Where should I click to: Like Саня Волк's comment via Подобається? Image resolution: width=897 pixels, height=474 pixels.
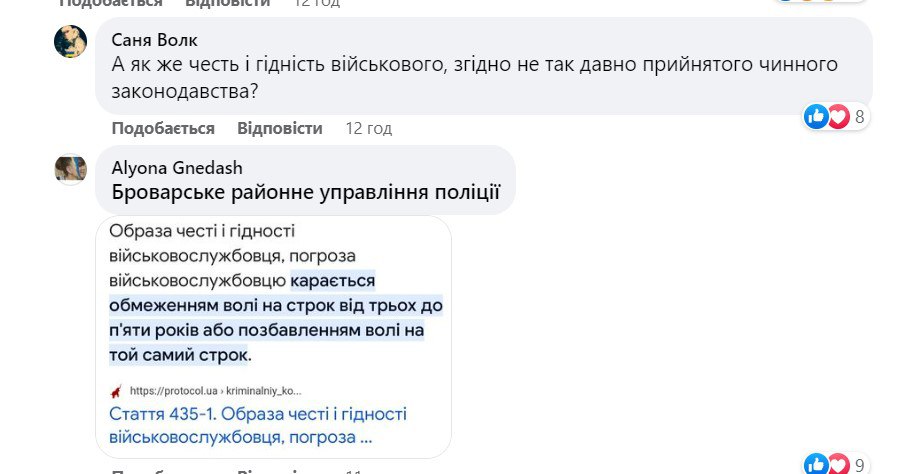tap(163, 128)
